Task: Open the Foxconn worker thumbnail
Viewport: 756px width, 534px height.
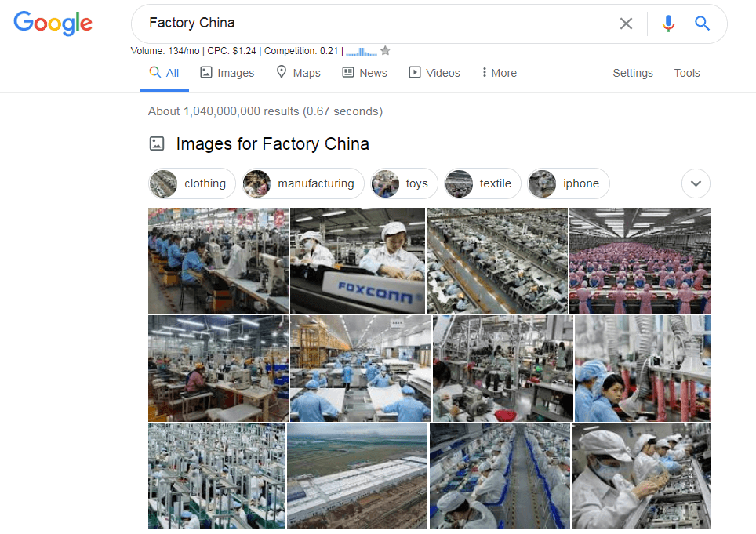Action: tap(358, 261)
